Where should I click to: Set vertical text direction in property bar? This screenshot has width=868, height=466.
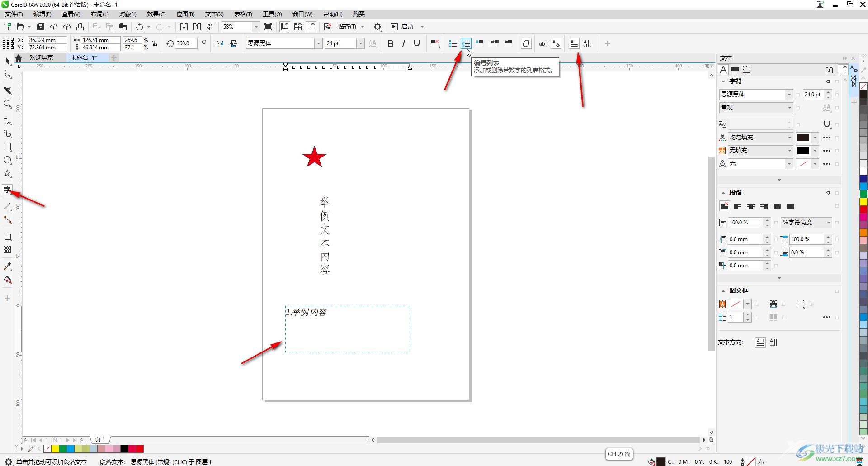point(587,43)
